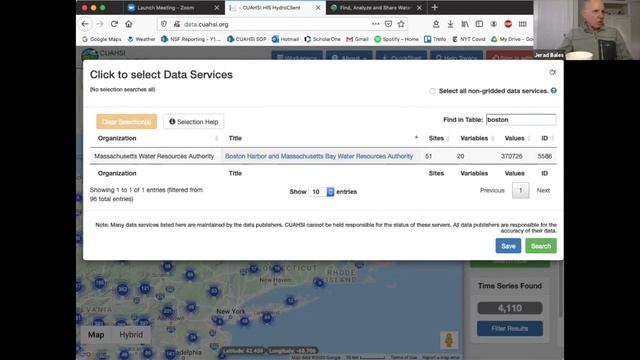Screen dimensions: 640x360
Task: Open the NYT Covid bookmark
Action: (x=469, y=39)
